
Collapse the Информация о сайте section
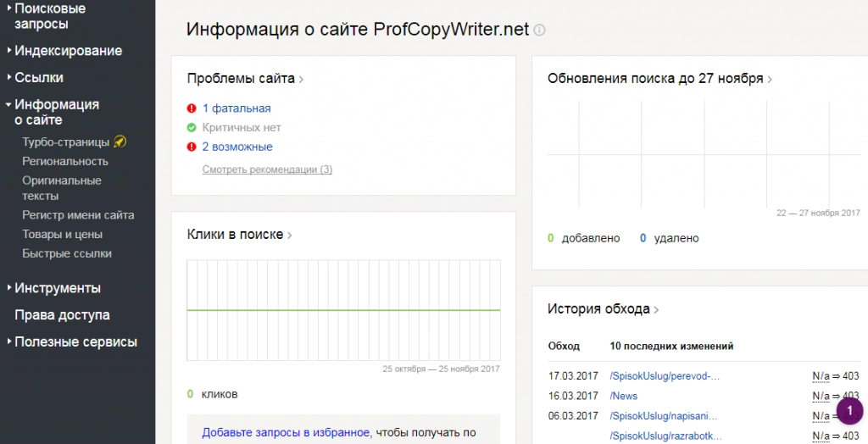[x=53, y=112]
